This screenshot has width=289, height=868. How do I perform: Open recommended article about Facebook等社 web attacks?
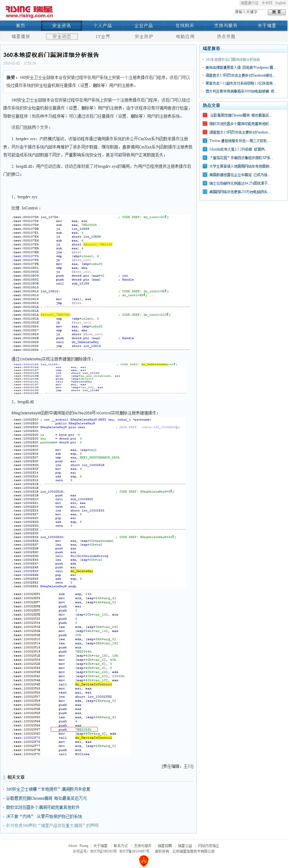pos(240,75)
